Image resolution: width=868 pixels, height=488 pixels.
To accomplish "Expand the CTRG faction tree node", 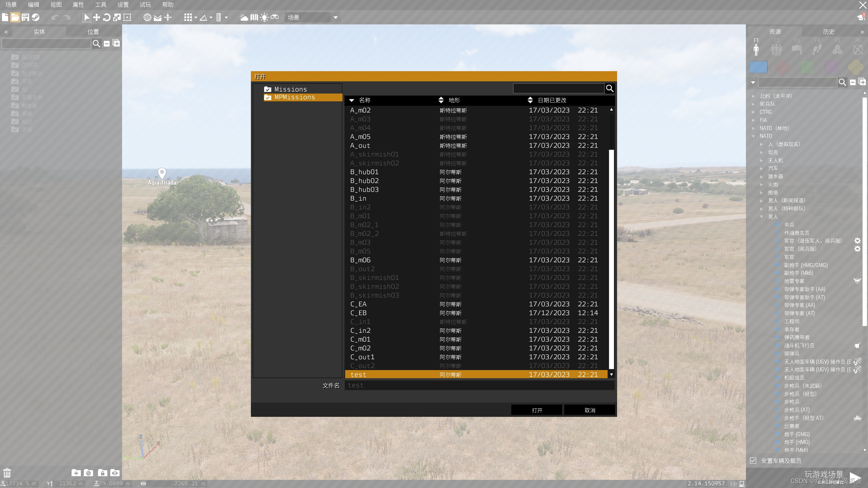I will coord(753,112).
